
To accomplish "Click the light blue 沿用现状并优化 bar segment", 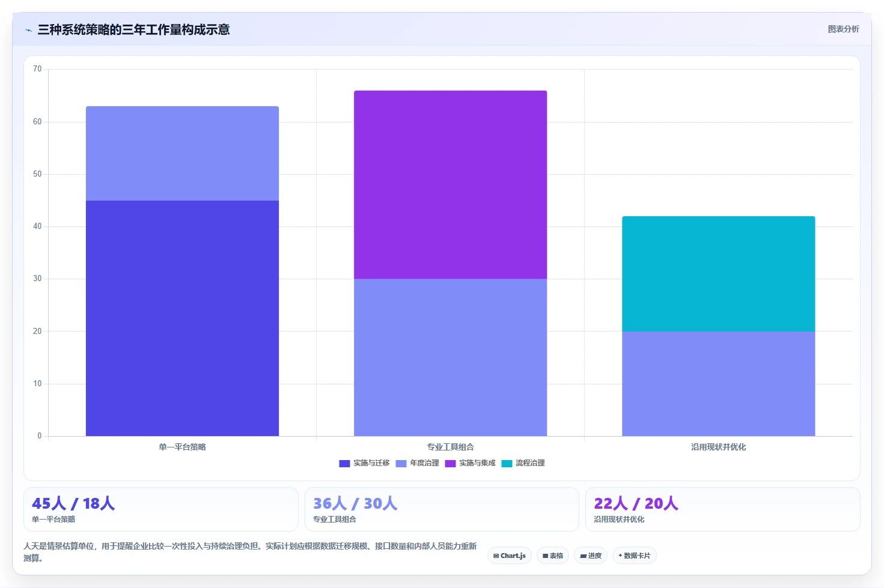I will pos(718,384).
